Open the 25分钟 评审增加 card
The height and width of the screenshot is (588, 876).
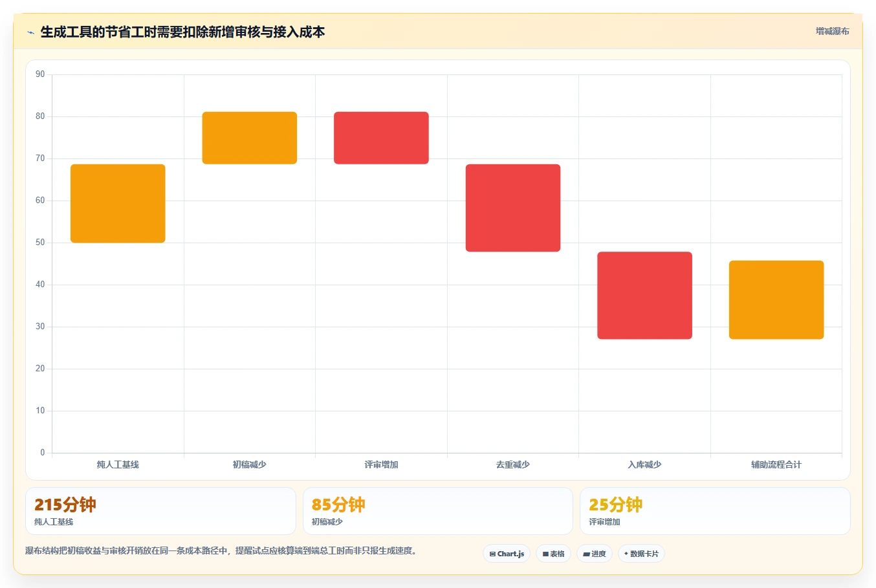point(715,511)
